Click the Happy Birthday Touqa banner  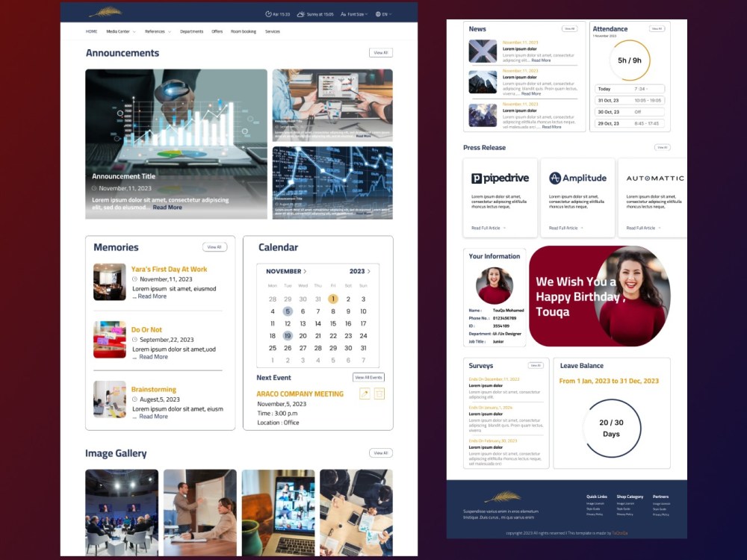(600, 296)
